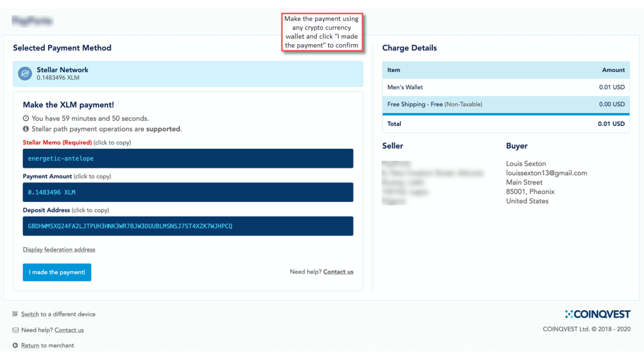Image resolution: width=644 pixels, height=359 pixels.
Task: Open Display federation address link
Action: (x=59, y=250)
